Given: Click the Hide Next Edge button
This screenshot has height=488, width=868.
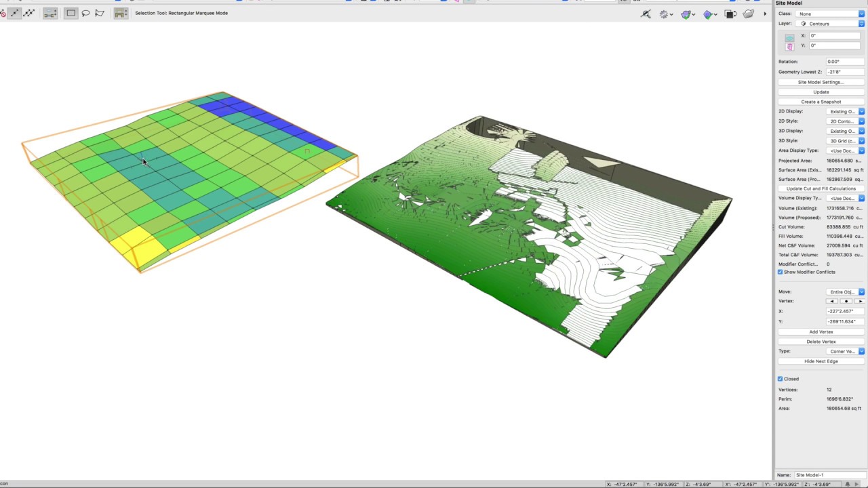Looking at the screenshot, I should click(821, 361).
